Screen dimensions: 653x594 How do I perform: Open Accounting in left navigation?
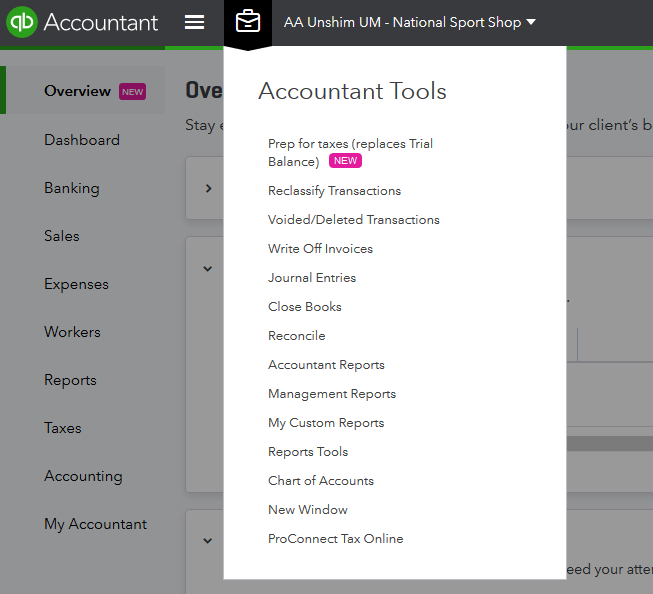pos(83,476)
